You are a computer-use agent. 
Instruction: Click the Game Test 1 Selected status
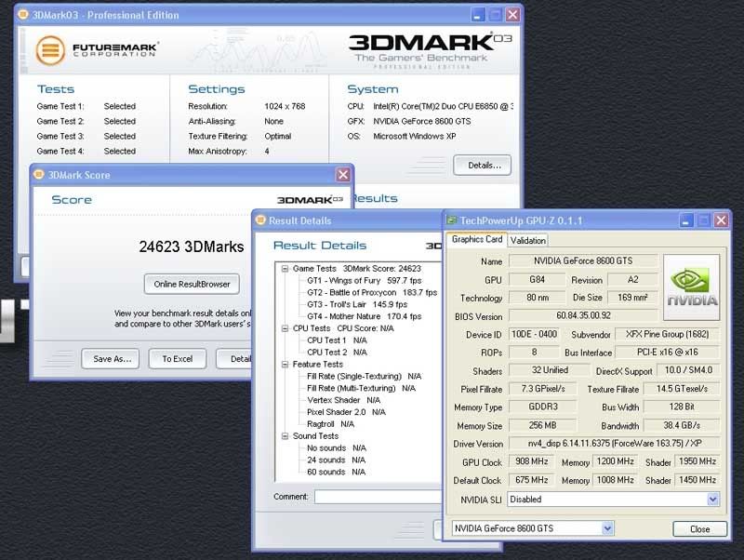pos(120,106)
